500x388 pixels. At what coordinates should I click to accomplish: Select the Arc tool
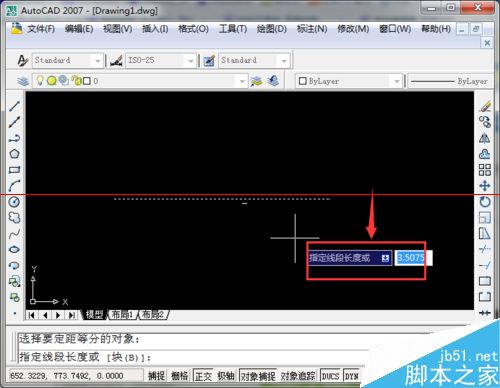click(x=14, y=186)
